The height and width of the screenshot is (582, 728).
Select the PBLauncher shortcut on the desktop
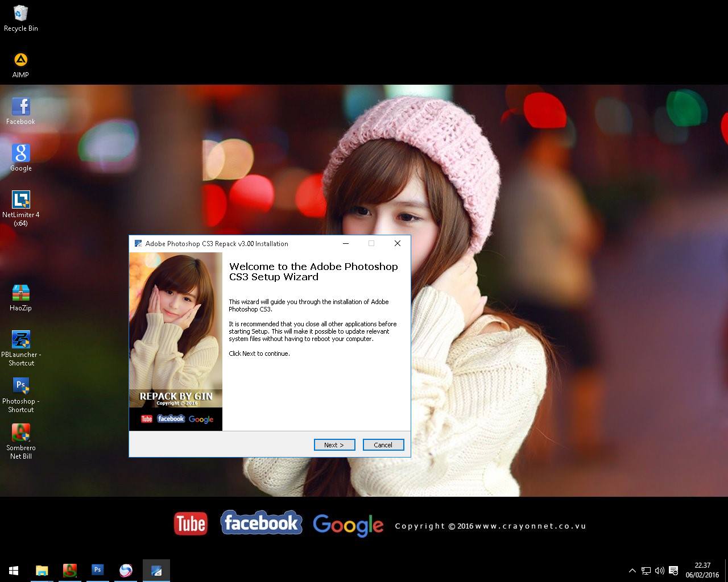point(21,348)
